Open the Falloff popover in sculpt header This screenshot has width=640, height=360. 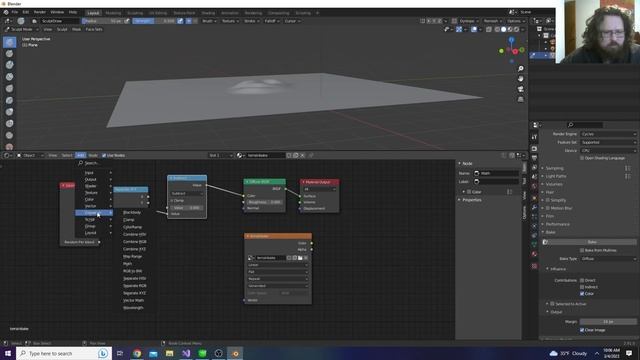point(271,21)
